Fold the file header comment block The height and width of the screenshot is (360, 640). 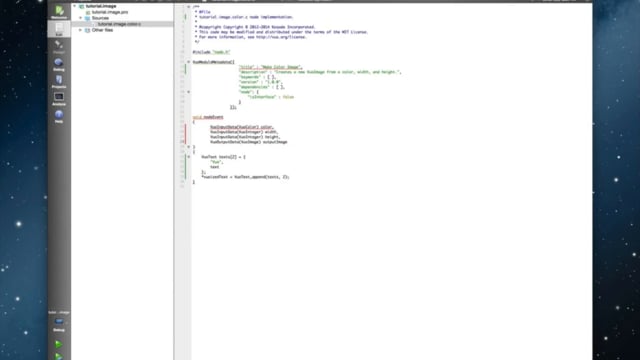tap(188, 7)
